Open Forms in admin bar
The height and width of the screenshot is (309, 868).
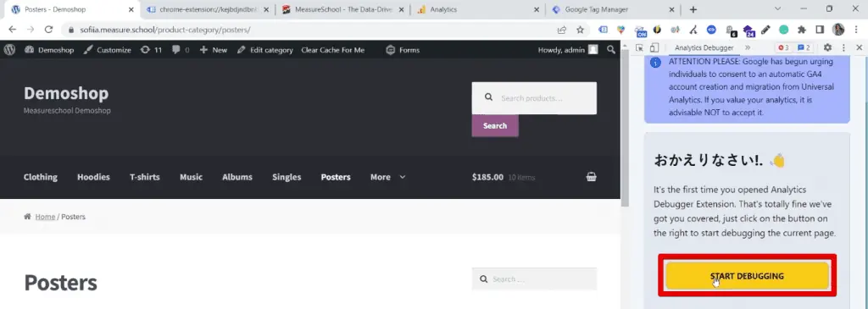point(403,50)
